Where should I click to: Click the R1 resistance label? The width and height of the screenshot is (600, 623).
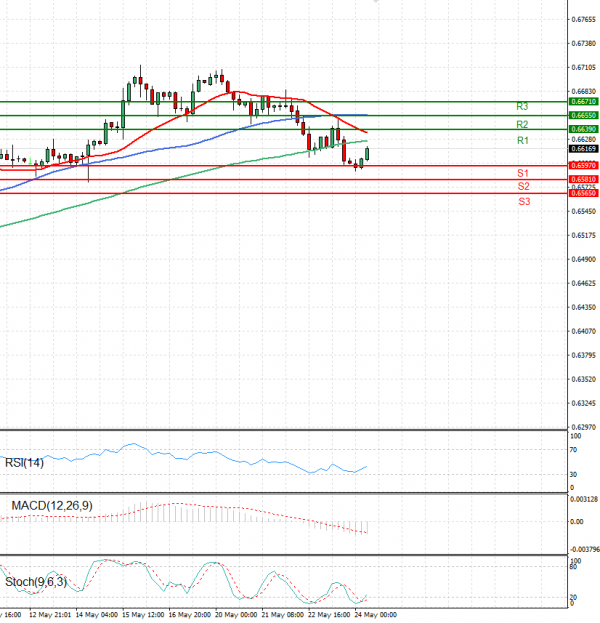point(523,140)
